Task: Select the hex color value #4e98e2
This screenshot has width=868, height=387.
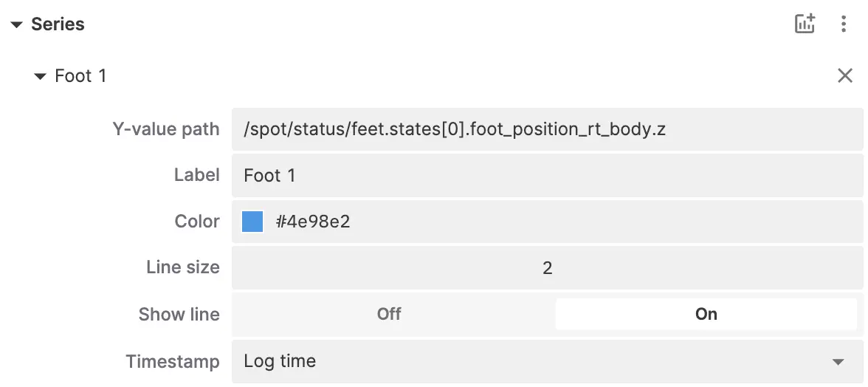Action: 313,222
